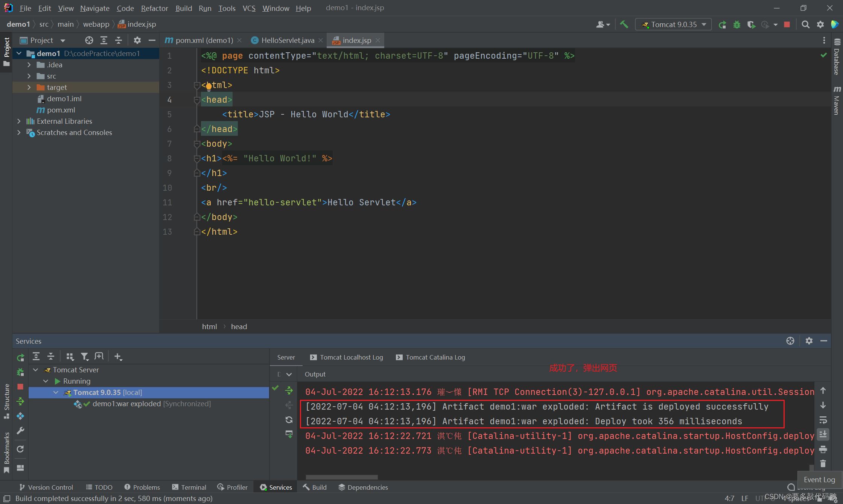Clear console output with trash icon

(823, 464)
